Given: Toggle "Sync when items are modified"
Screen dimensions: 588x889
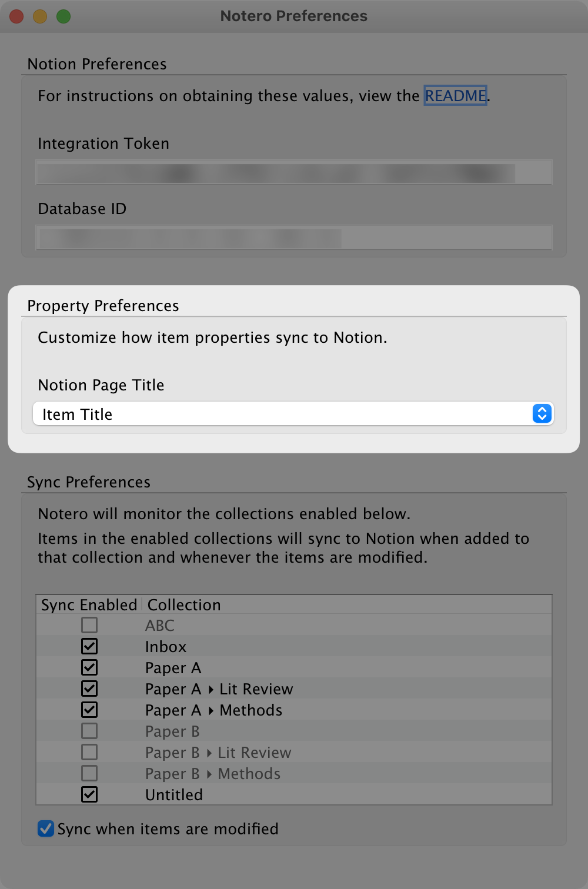Looking at the screenshot, I should coord(46,828).
